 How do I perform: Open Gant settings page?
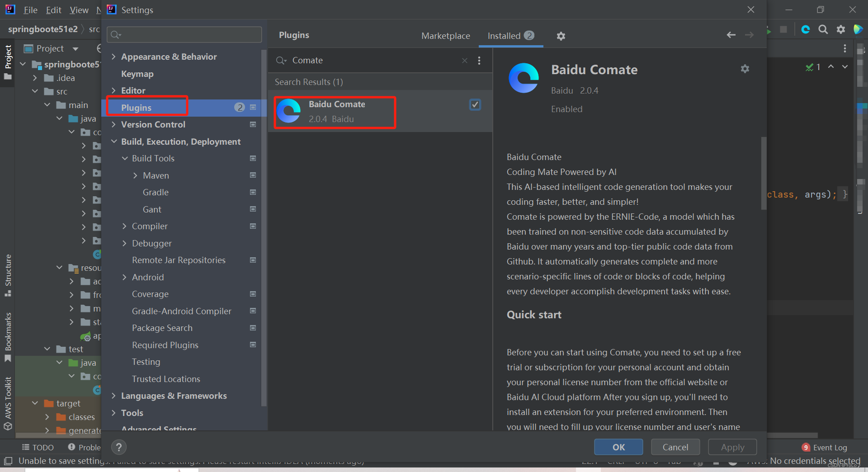[x=152, y=209]
